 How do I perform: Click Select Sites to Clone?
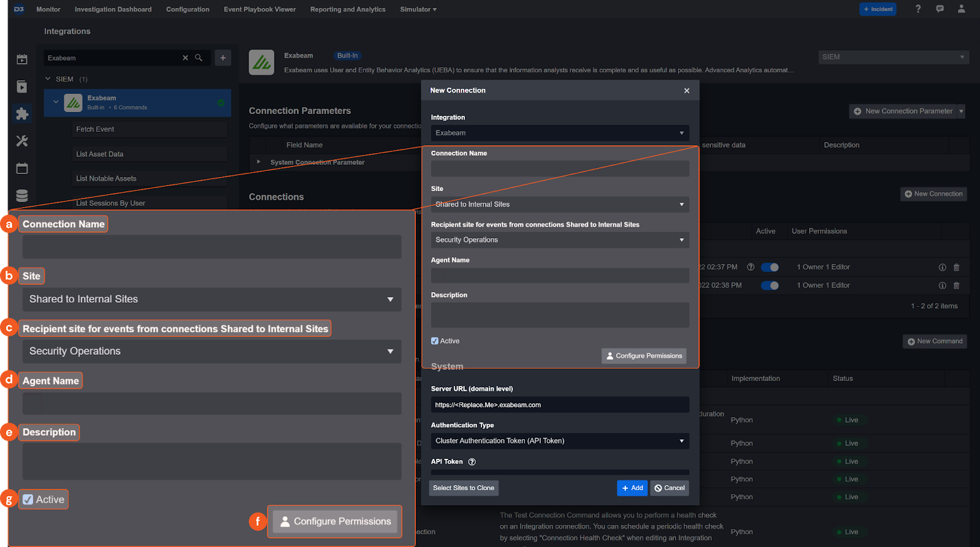pyautogui.click(x=464, y=488)
